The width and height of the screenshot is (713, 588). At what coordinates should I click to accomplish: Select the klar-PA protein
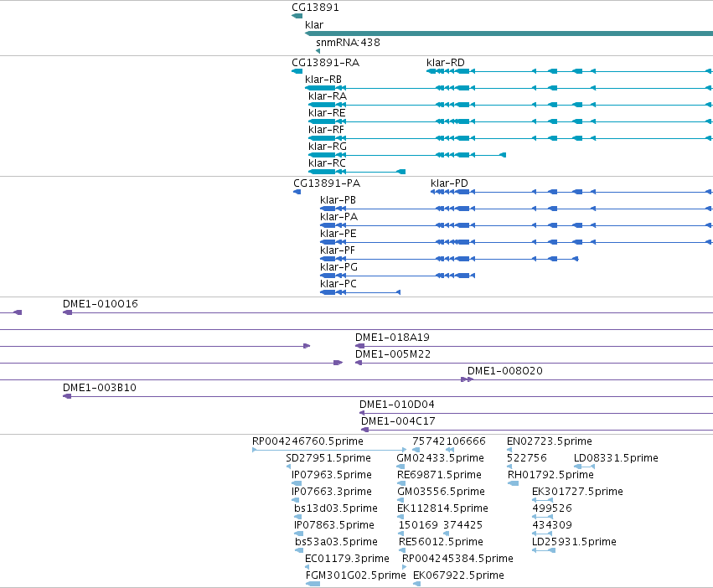click(x=338, y=217)
